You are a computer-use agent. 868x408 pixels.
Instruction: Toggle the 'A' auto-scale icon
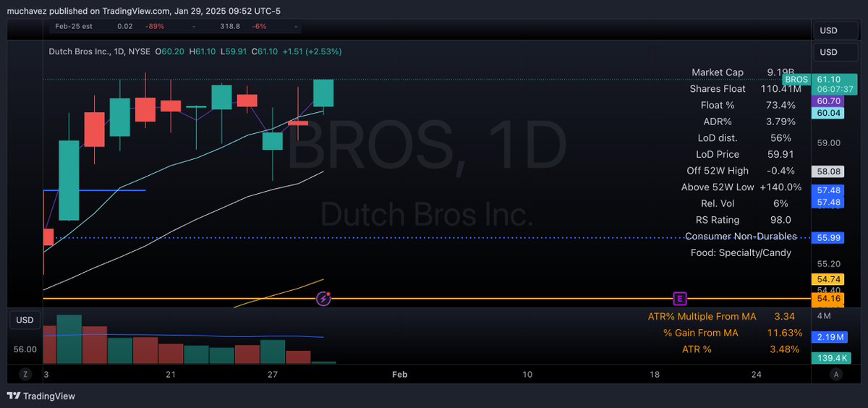click(x=836, y=374)
